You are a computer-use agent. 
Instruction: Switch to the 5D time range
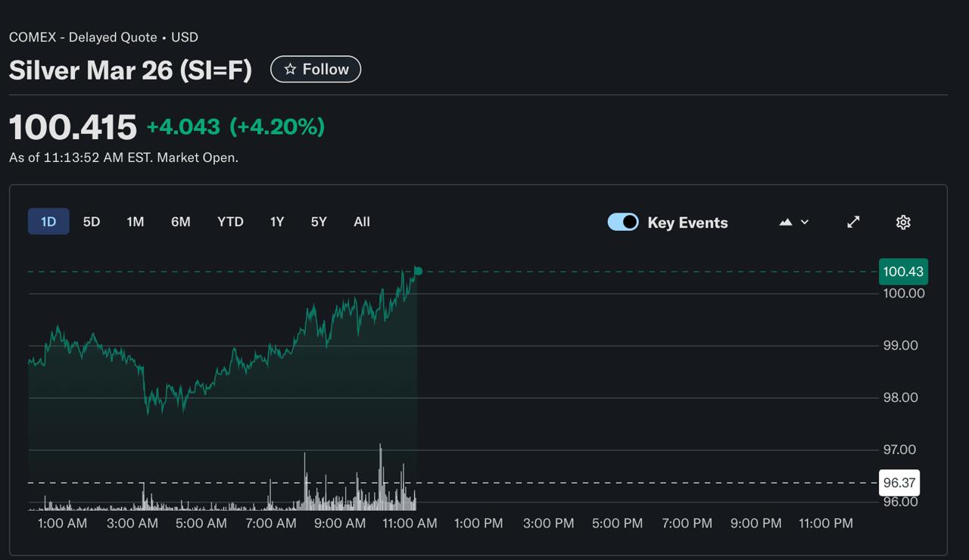(x=92, y=222)
